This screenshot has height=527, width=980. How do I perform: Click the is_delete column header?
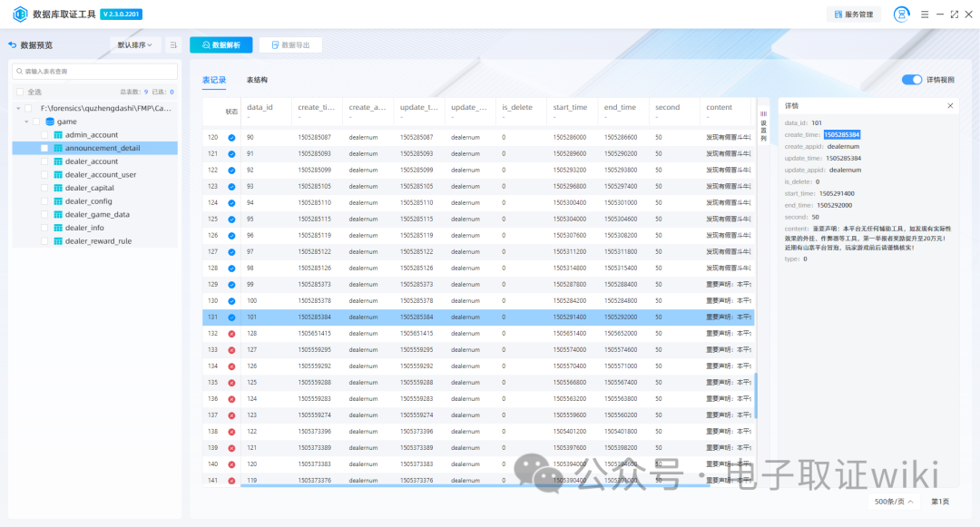517,107
